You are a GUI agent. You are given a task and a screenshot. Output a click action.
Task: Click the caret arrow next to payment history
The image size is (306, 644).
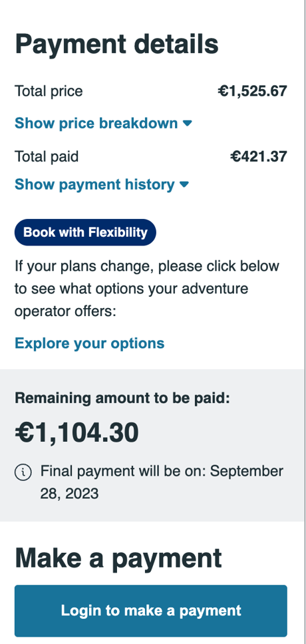point(184,185)
